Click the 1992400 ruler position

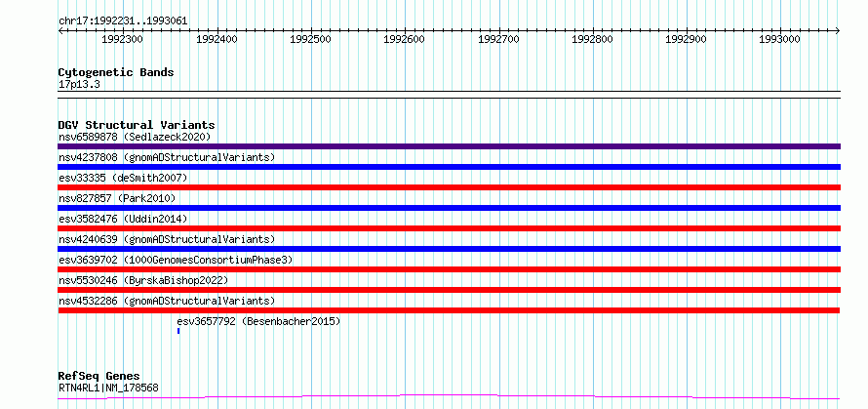217,39
